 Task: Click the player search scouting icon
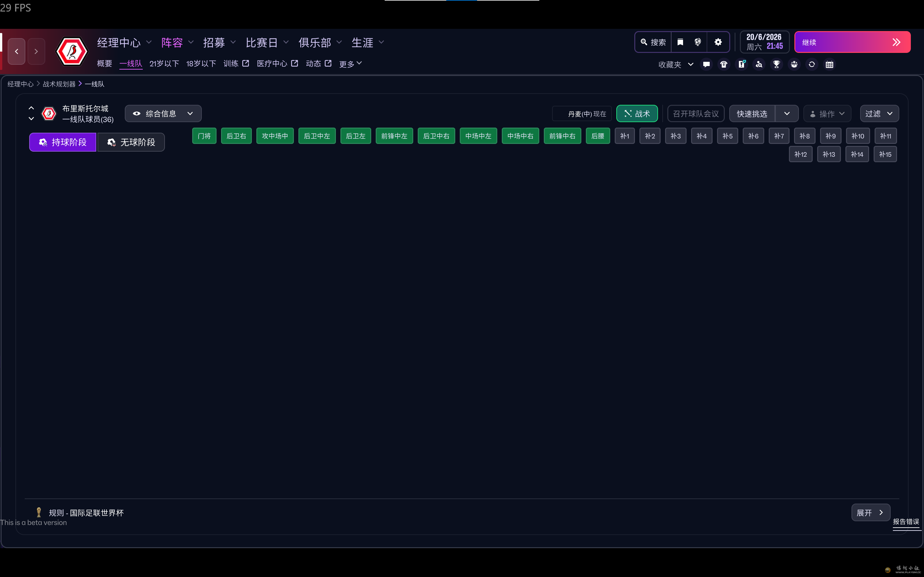(759, 64)
